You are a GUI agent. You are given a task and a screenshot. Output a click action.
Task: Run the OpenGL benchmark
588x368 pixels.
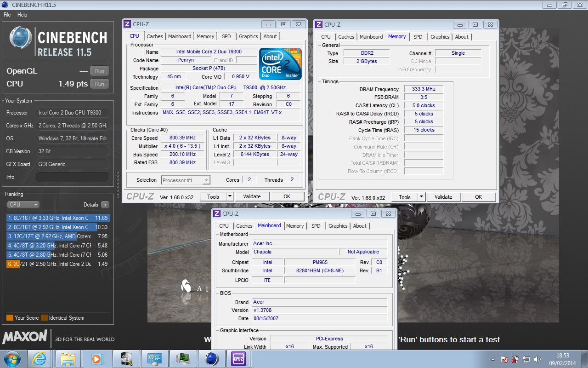[x=100, y=71]
